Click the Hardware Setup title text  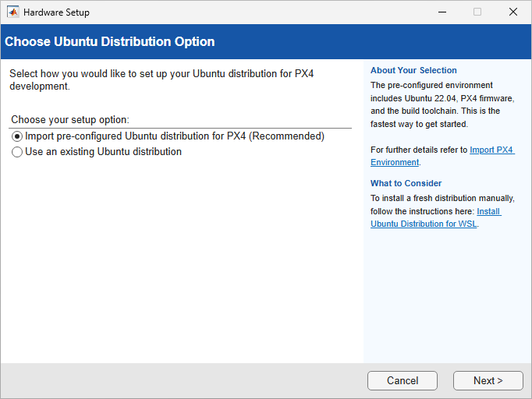coord(56,12)
